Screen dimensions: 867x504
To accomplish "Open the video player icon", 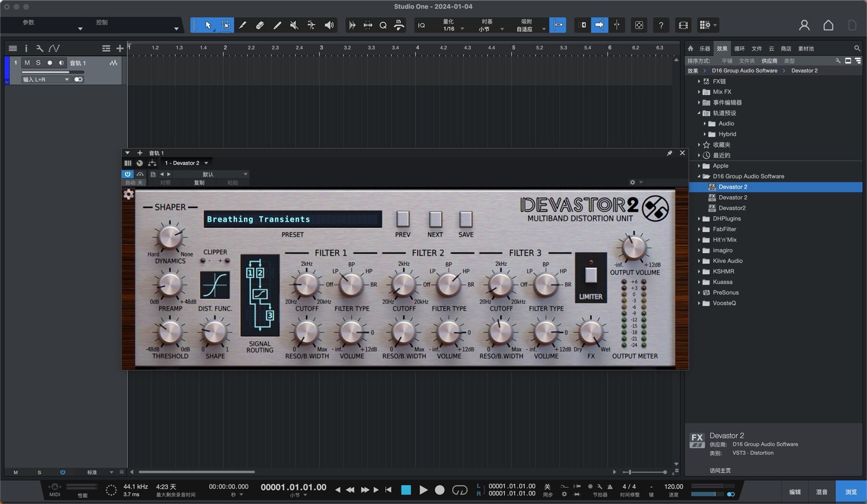I will tap(683, 25).
